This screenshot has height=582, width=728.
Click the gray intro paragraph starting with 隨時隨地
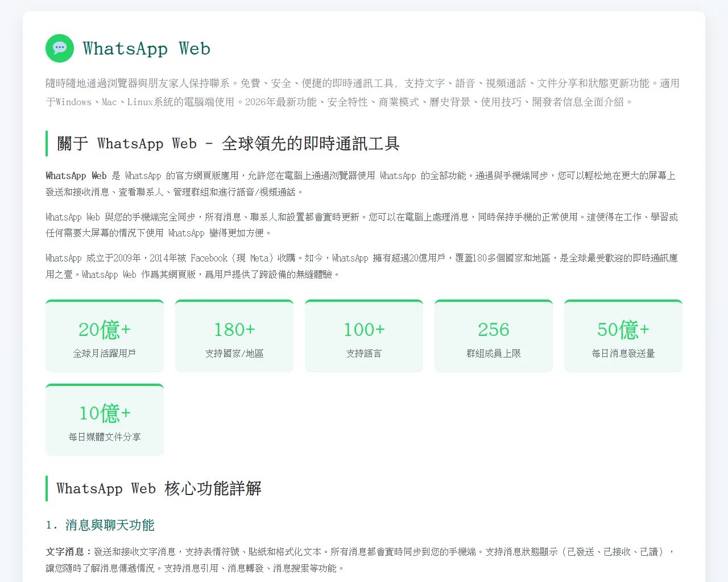[x=363, y=93]
